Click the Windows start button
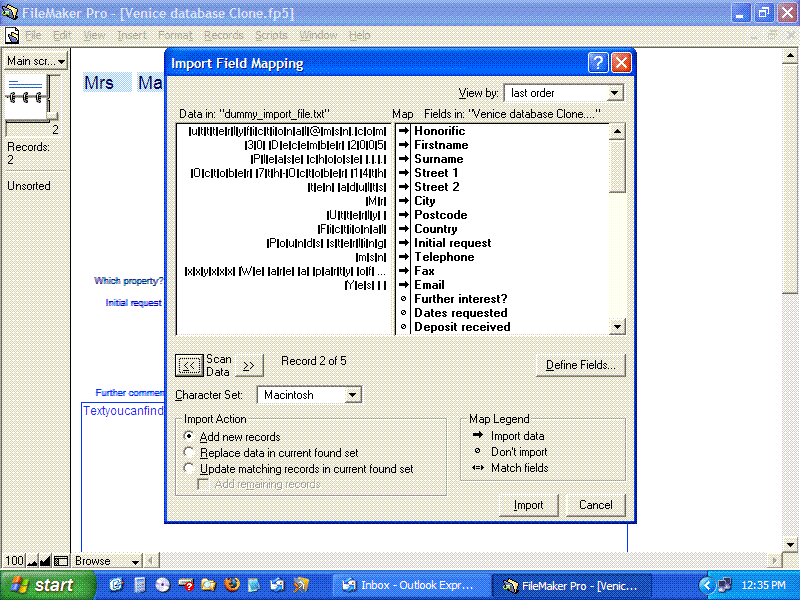The image size is (800, 600). pyautogui.click(x=46, y=585)
